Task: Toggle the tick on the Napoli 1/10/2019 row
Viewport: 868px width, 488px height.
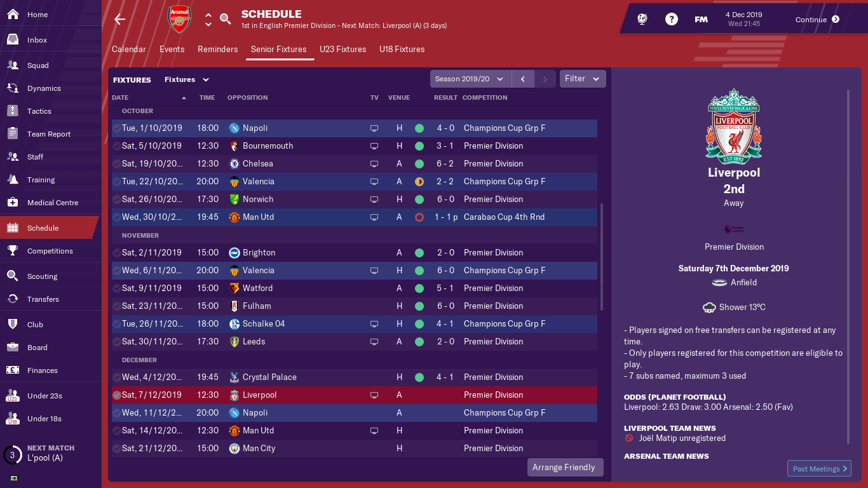Action: coord(116,128)
